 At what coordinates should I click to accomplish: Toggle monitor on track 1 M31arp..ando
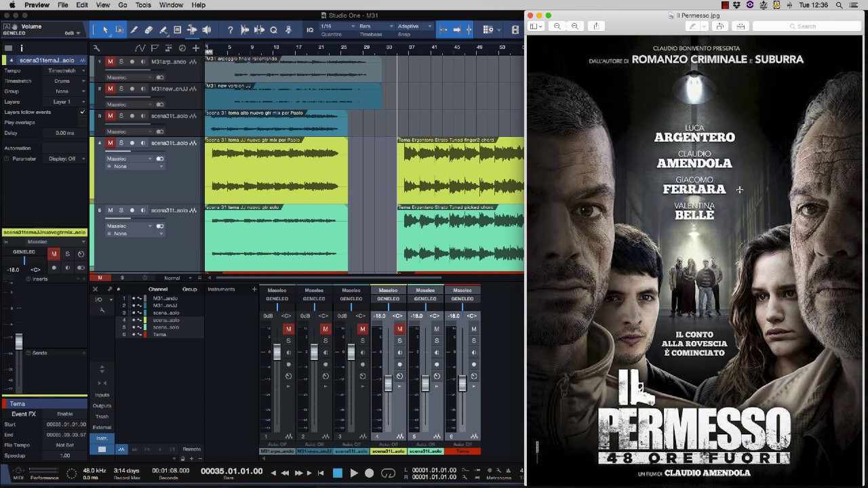pyautogui.click(x=142, y=62)
